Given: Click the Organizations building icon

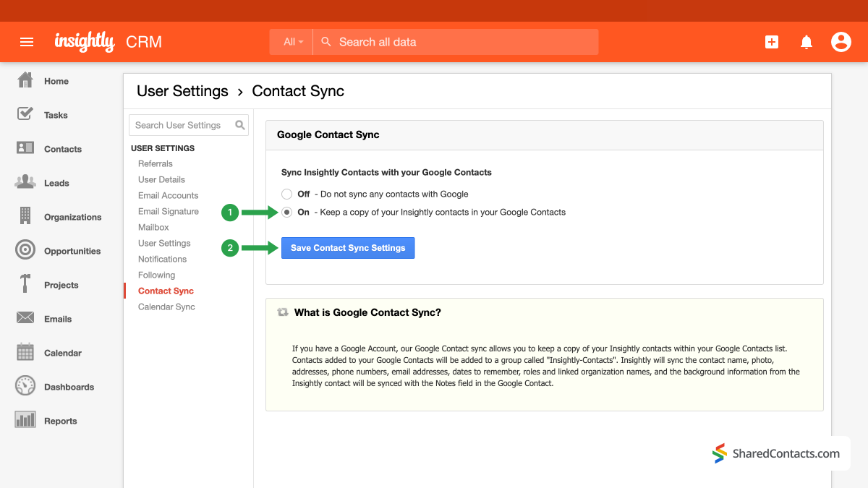Looking at the screenshot, I should click(x=25, y=216).
